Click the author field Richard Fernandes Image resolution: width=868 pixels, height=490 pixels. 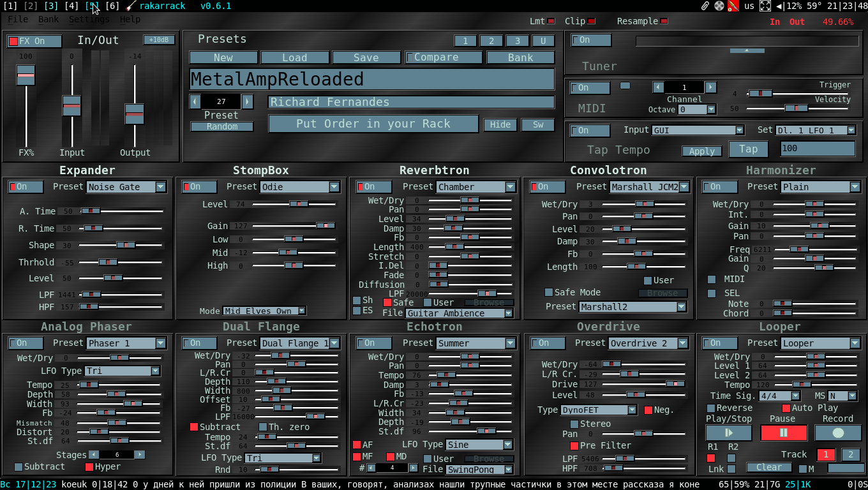click(x=411, y=102)
